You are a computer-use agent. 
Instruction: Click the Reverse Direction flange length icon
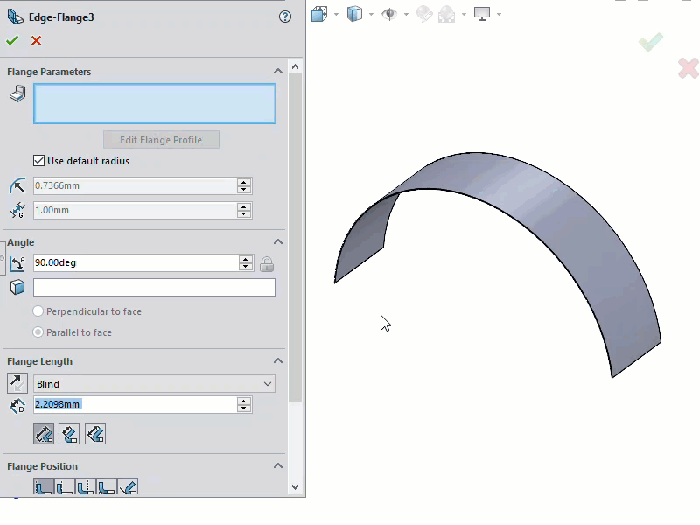18,383
